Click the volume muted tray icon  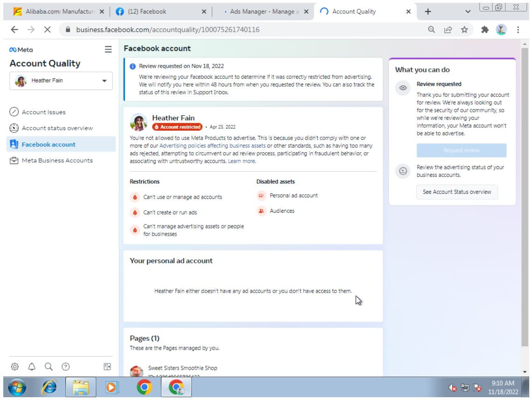pos(452,387)
